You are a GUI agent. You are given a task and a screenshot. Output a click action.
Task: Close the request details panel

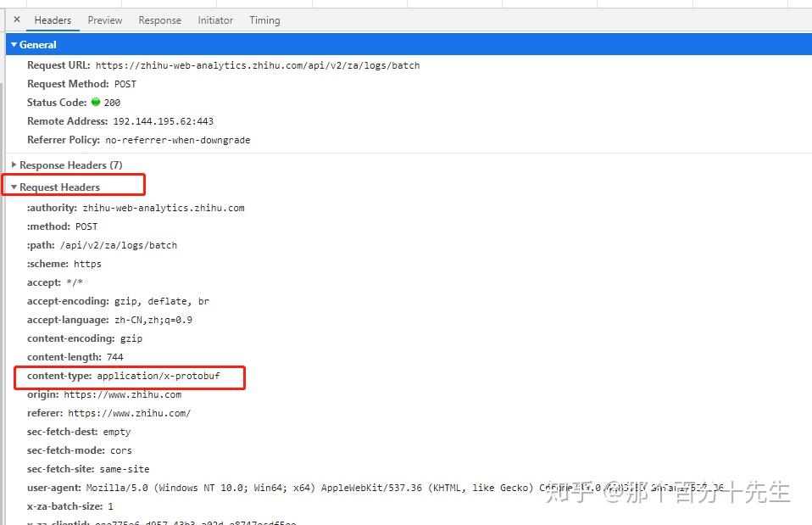coord(17,20)
